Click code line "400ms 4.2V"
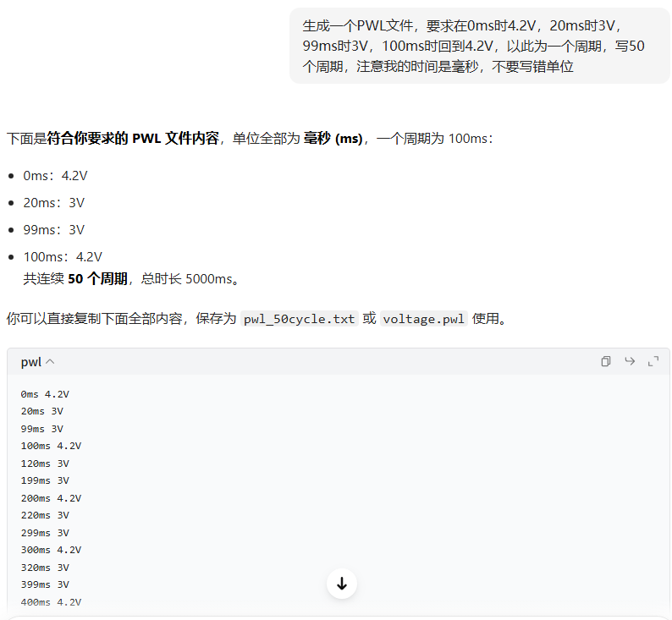672x620 pixels. 51,602
